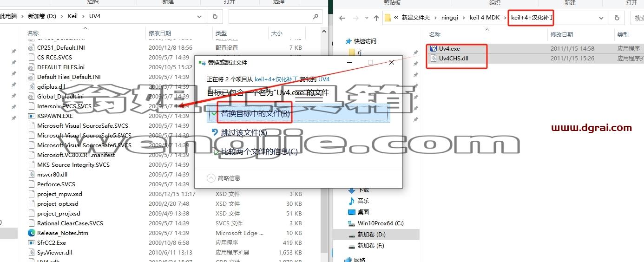
Task: Choose skip this file option in dialog
Action: coord(244,133)
